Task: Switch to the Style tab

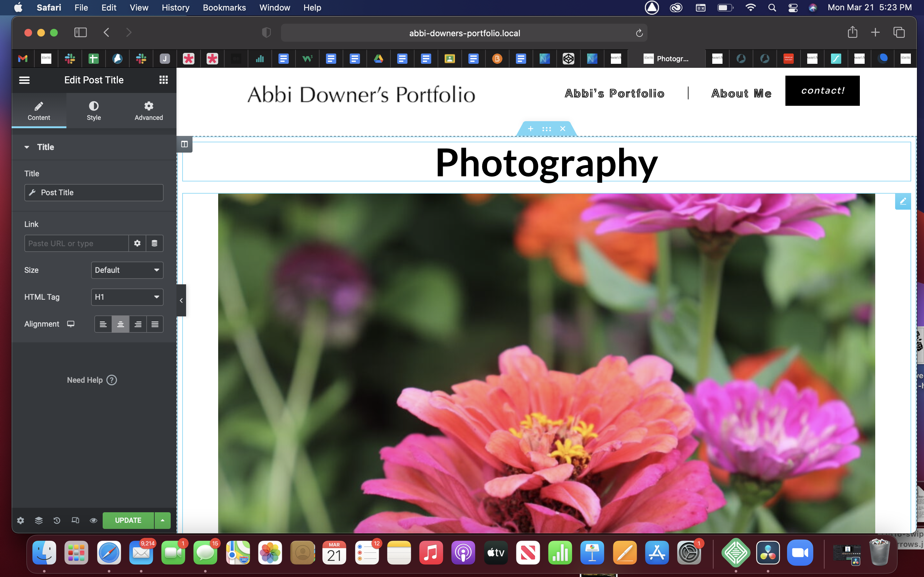Action: point(94,111)
